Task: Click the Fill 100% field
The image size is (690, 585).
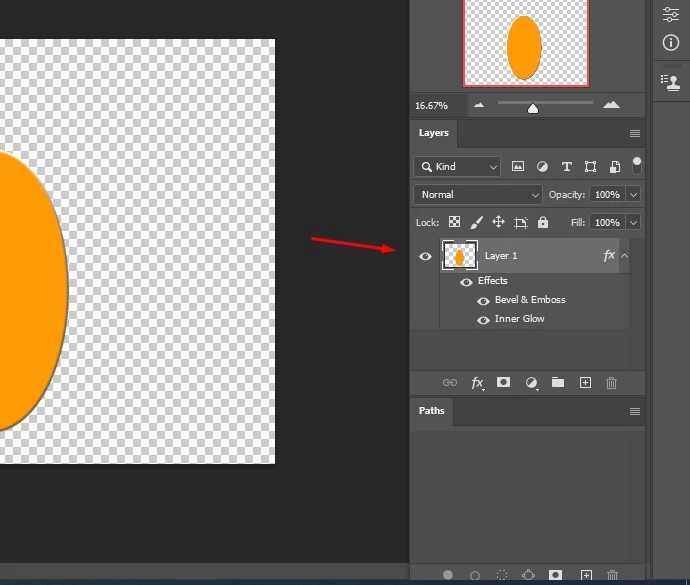Action: click(608, 223)
